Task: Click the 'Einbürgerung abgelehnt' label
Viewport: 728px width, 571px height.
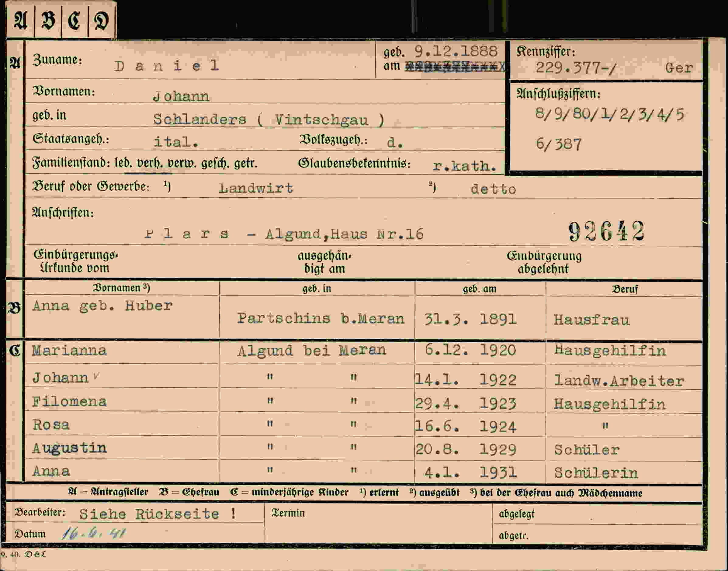Action: 544,262
